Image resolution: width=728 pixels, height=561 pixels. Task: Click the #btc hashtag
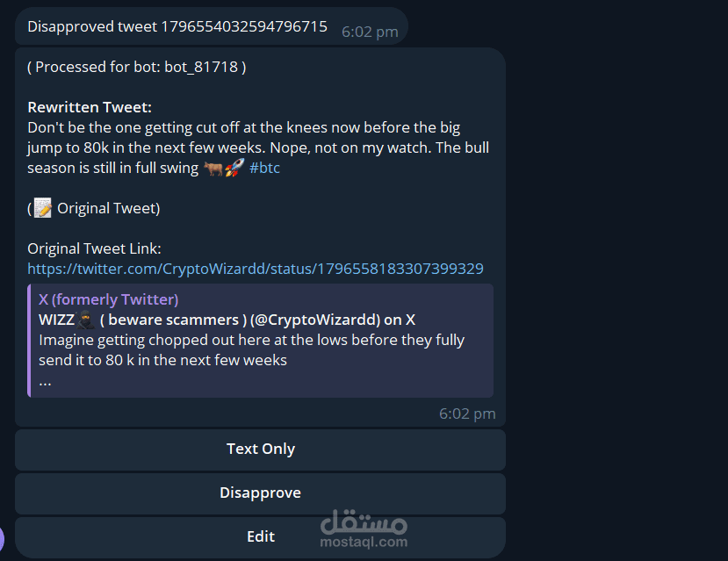pyautogui.click(x=264, y=168)
